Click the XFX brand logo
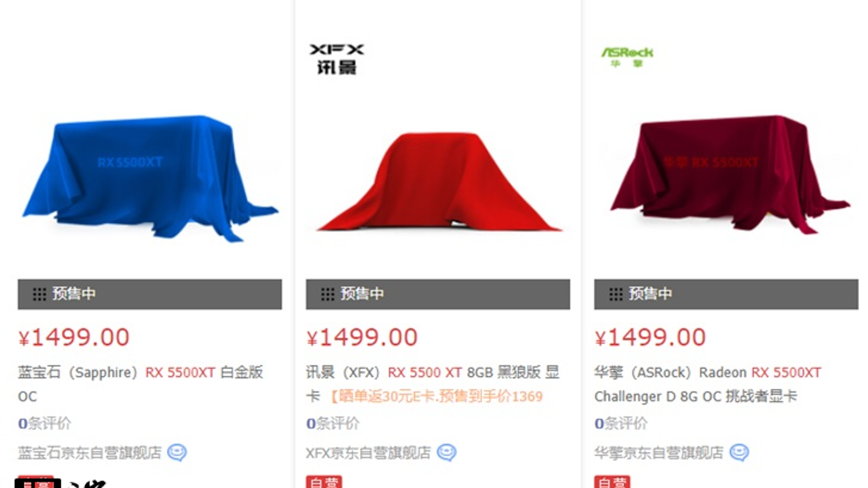Image resolution: width=868 pixels, height=488 pixels. click(336, 59)
